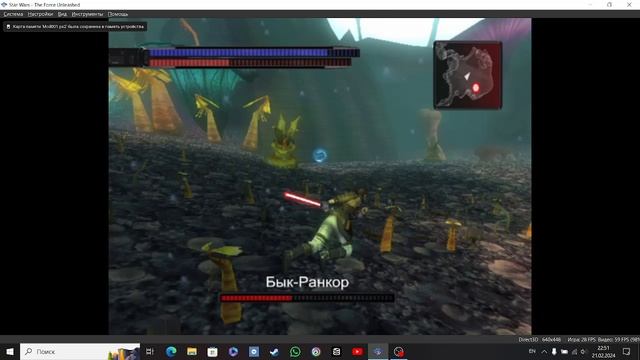Click the Бык-Ранкор boss name label
Viewport: 640px width, 360px height.
coord(307,282)
